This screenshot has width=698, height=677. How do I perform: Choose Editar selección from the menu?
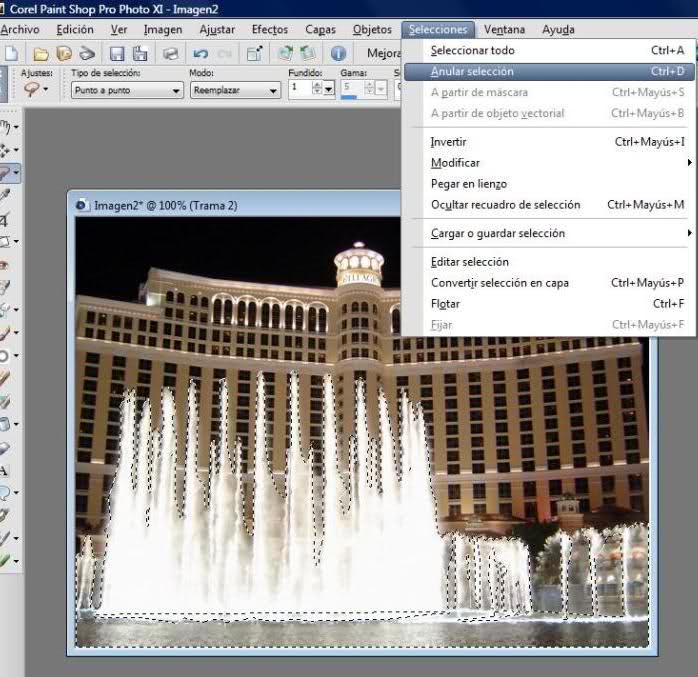point(549,262)
